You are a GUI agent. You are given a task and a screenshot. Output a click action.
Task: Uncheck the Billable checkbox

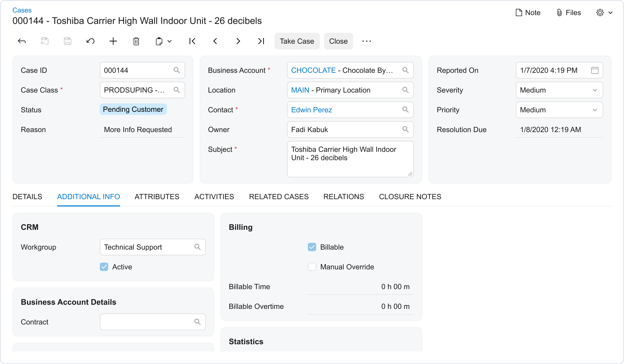pos(312,247)
